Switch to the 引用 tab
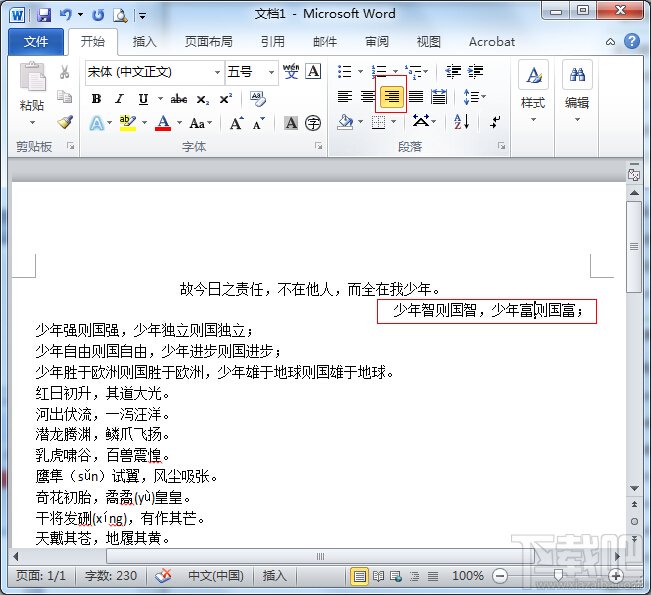651x595 pixels. point(272,42)
